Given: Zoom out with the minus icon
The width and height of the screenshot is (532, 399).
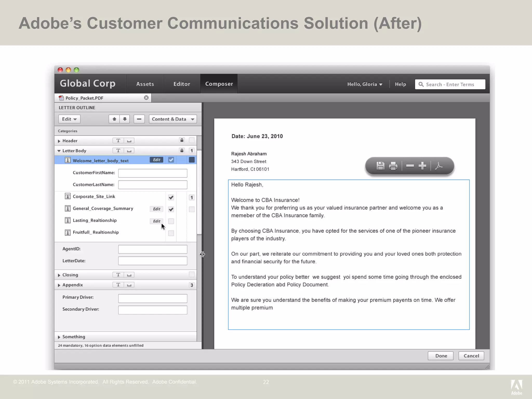Looking at the screenshot, I should (410, 165).
